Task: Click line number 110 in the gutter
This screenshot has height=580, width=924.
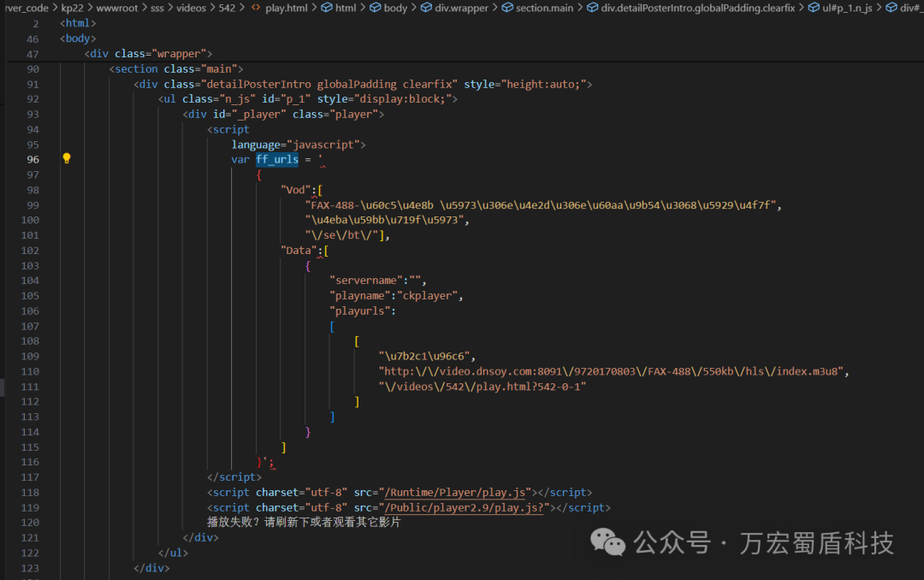Action: click(x=30, y=371)
